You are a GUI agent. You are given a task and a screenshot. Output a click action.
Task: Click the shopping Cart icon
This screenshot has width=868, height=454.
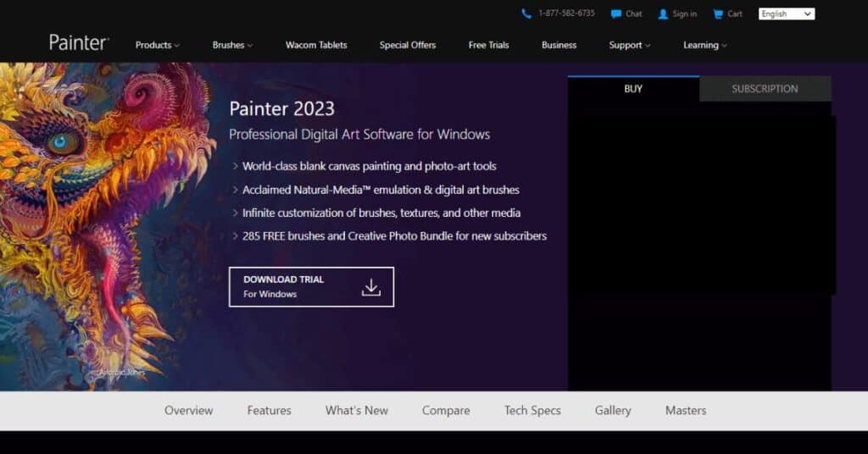click(718, 14)
